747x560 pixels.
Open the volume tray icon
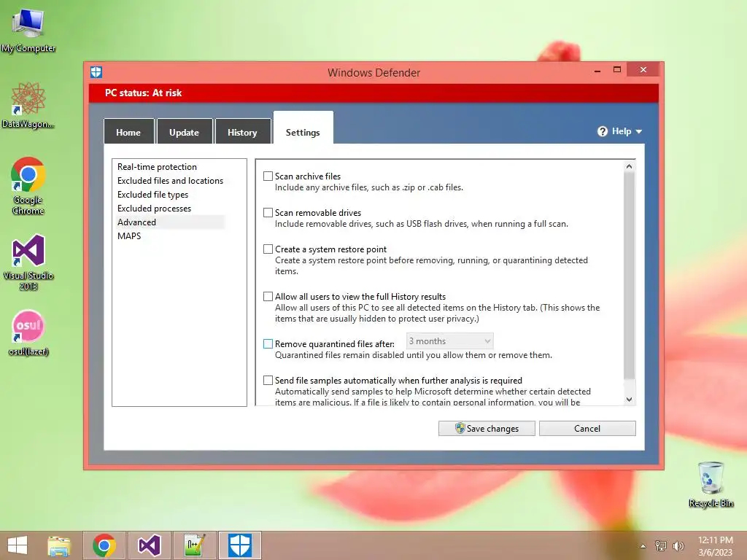coord(678,545)
